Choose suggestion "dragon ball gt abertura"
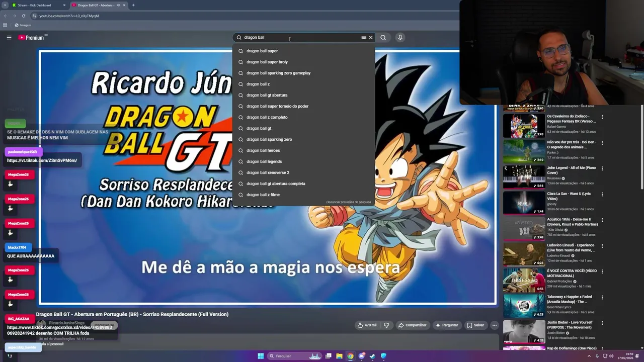The height and width of the screenshot is (362, 644). [303, 95]
